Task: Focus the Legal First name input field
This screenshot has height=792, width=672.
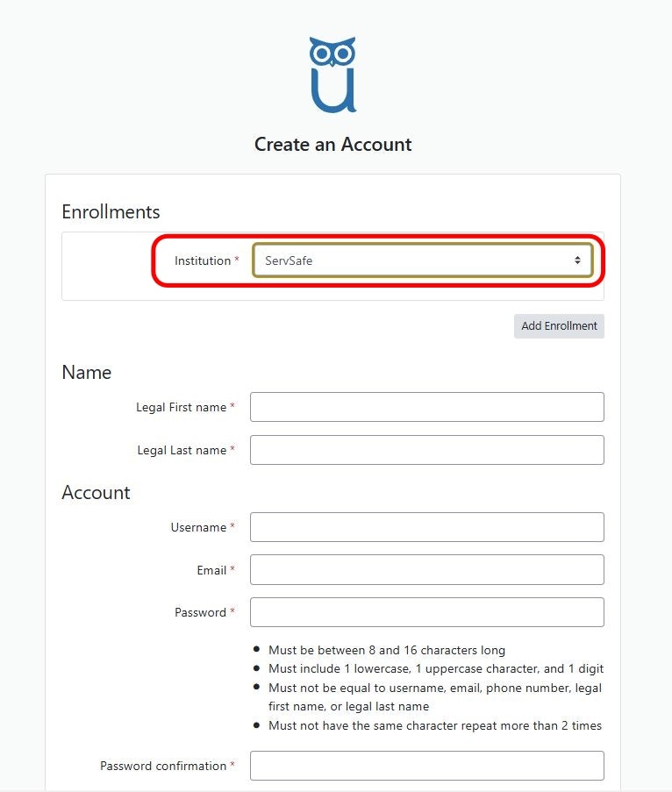Action: click(426, 407)
